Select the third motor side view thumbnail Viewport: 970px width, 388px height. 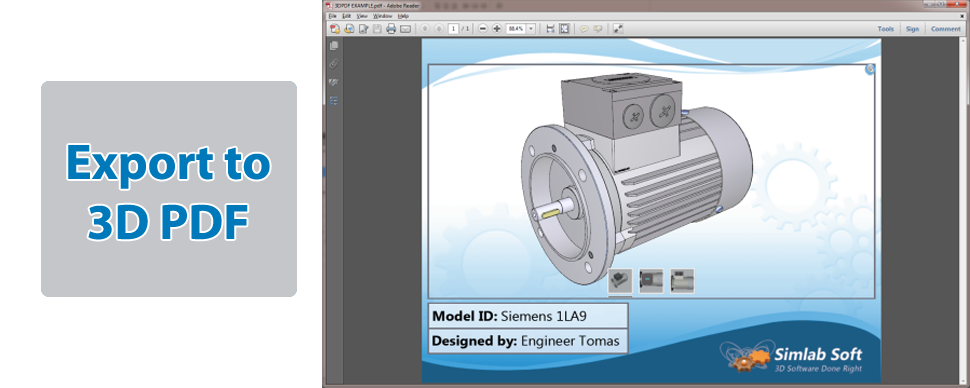pyautogui.click(x=682, y=281)
